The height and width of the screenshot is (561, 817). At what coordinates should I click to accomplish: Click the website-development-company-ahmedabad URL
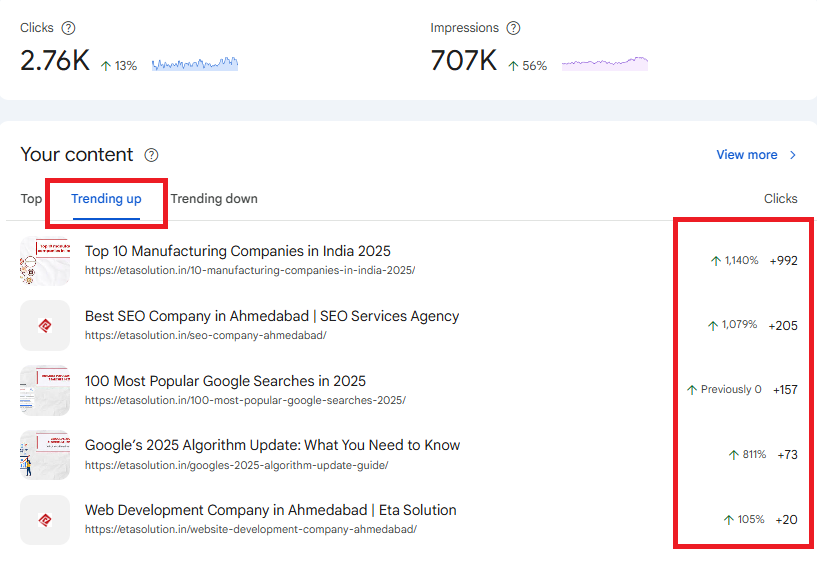(251, 530)
